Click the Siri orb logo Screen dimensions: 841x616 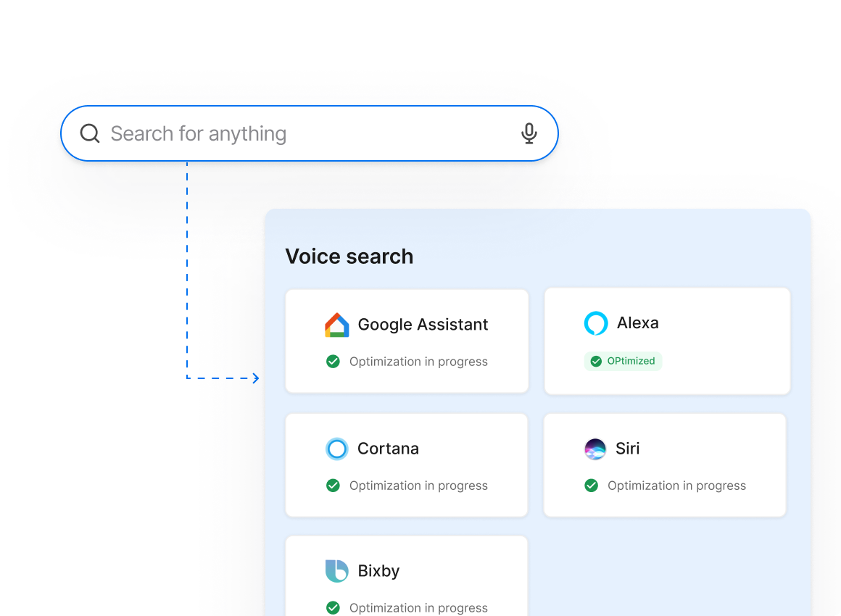594,449
